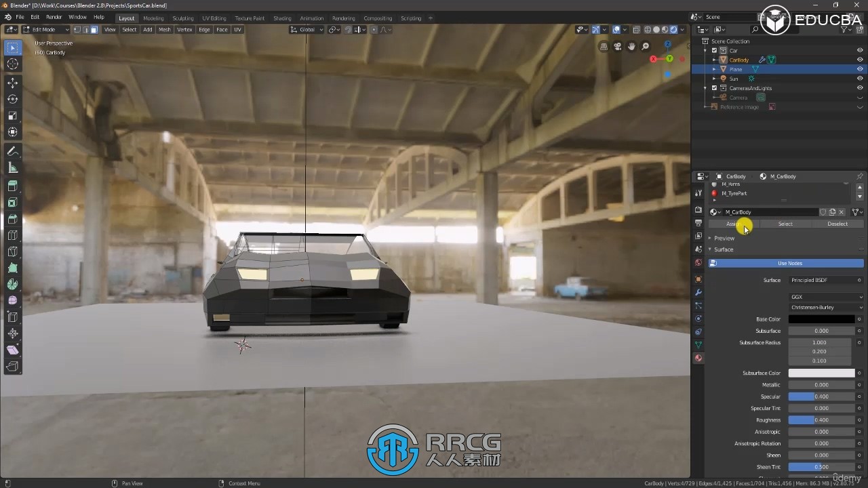This screenshot has height=488, width=868.
Task: Click the viewport pan hand icon
Action: coord(631,47)
